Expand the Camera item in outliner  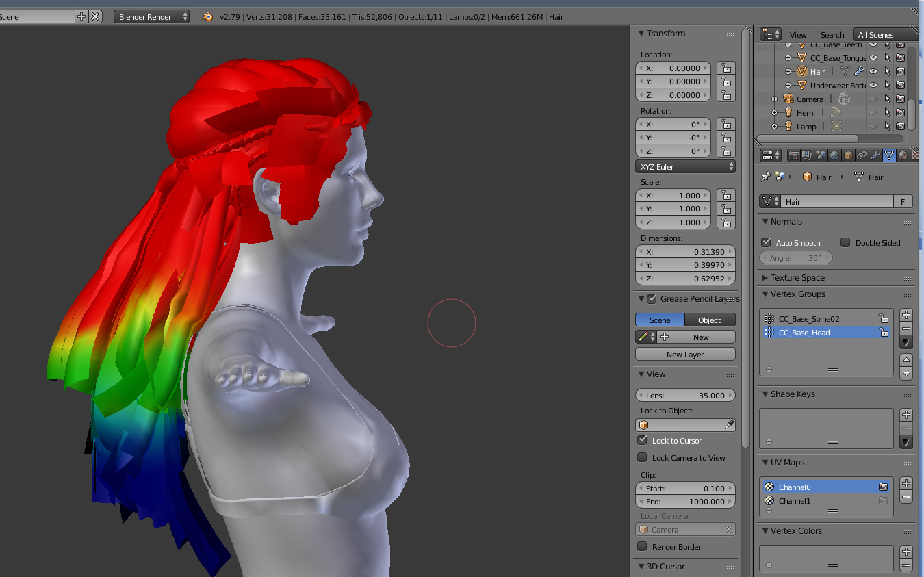pos(774,99)
